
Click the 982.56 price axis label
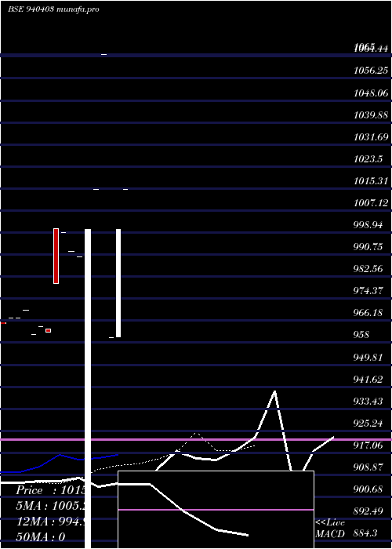(x=368, y=269)
